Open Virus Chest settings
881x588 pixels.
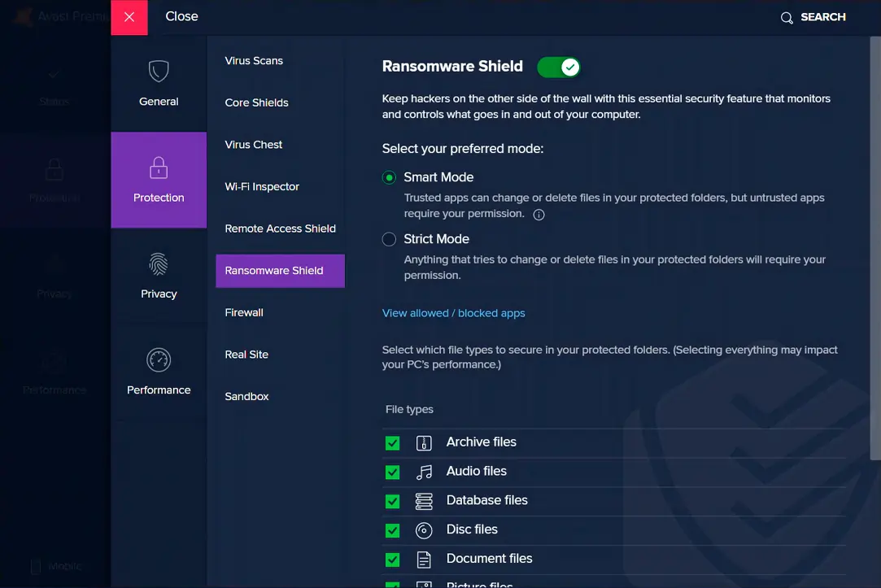[254, 145]
